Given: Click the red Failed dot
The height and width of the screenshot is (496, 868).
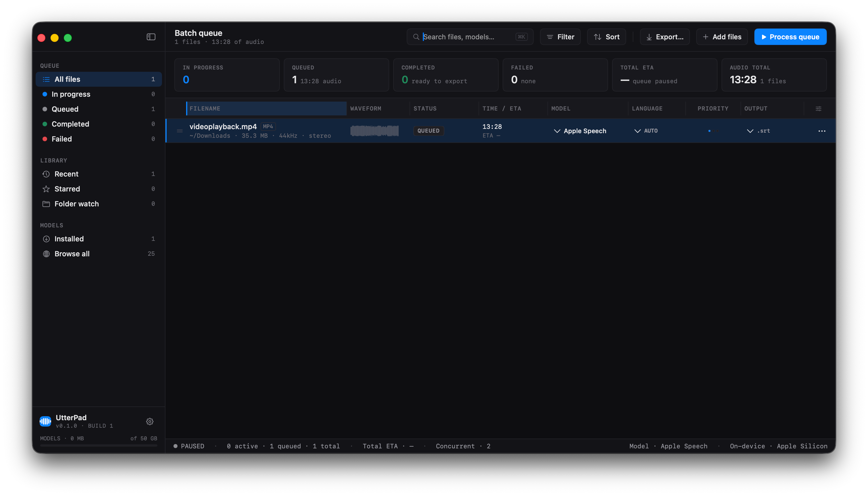Looking at the screenshot, I should click(45, 139).
